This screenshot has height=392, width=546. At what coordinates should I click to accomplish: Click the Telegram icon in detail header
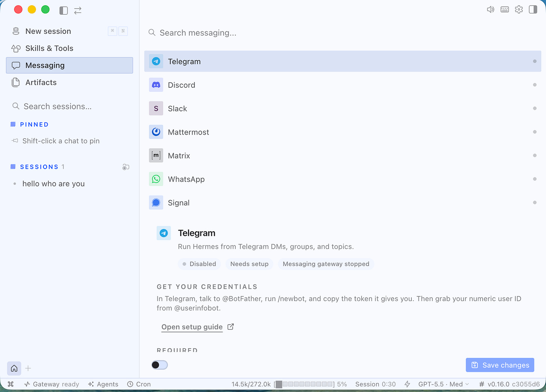pos(164,233)
